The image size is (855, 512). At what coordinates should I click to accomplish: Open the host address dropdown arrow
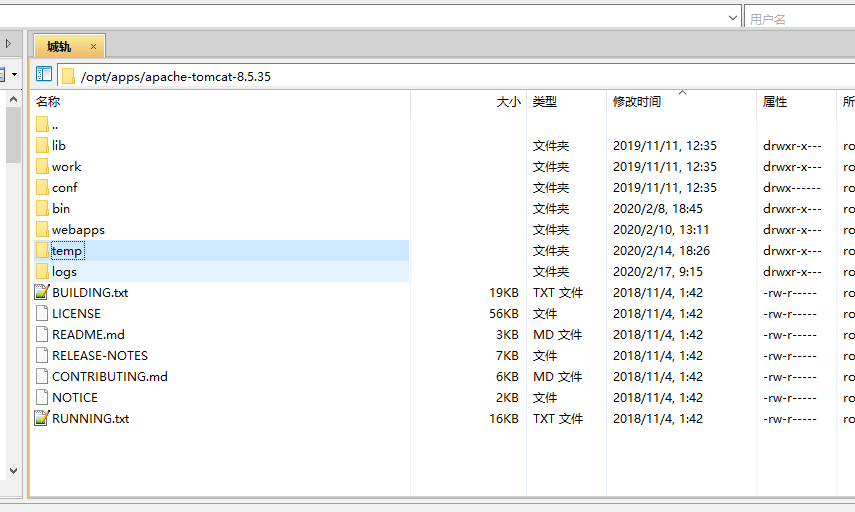click(x=733, y=18)
